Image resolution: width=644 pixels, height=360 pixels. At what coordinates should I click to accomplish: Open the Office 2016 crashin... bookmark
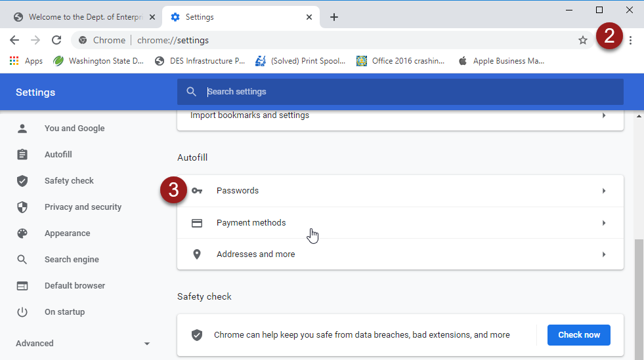(x=400, y=61)
